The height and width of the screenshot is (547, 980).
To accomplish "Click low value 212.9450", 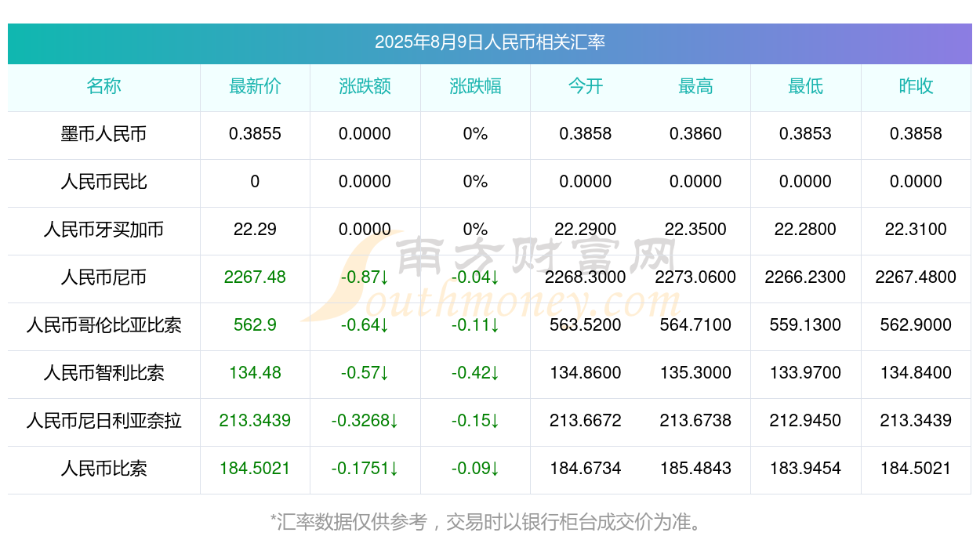I will pos(805,421).
